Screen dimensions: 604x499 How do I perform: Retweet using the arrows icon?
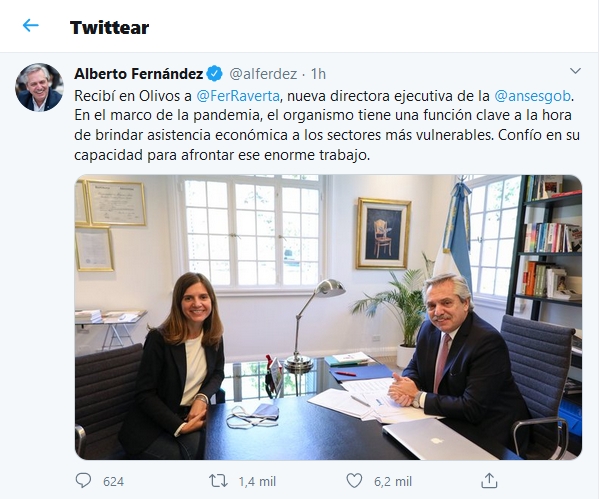[218, 481]
